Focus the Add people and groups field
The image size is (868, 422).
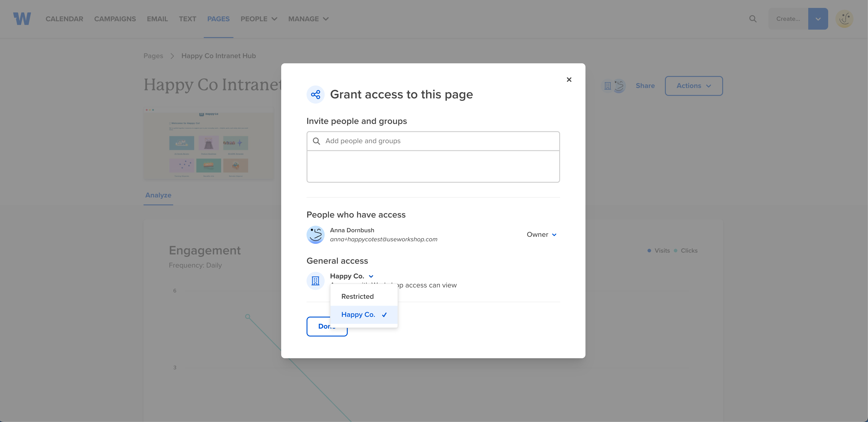click(433, 141)
